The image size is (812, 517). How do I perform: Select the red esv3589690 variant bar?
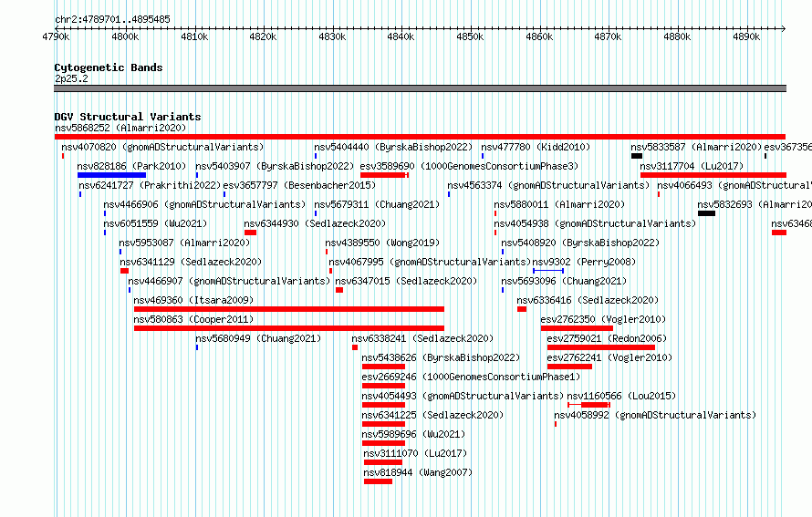(384, 175)
